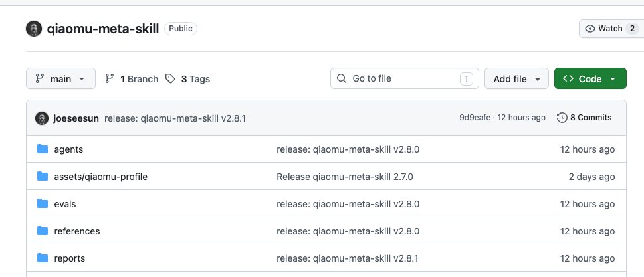Open the assets/qiaomu-profile folder

pos(100,177)
